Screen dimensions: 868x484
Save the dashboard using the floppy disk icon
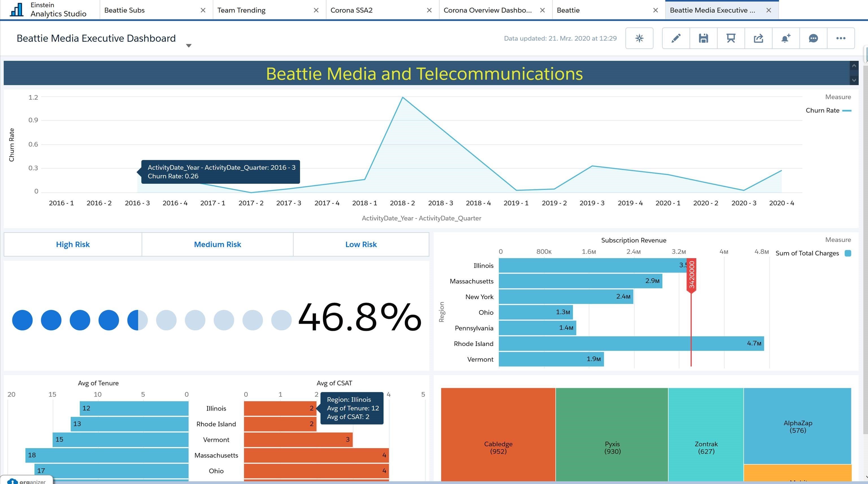coord(703,38)
